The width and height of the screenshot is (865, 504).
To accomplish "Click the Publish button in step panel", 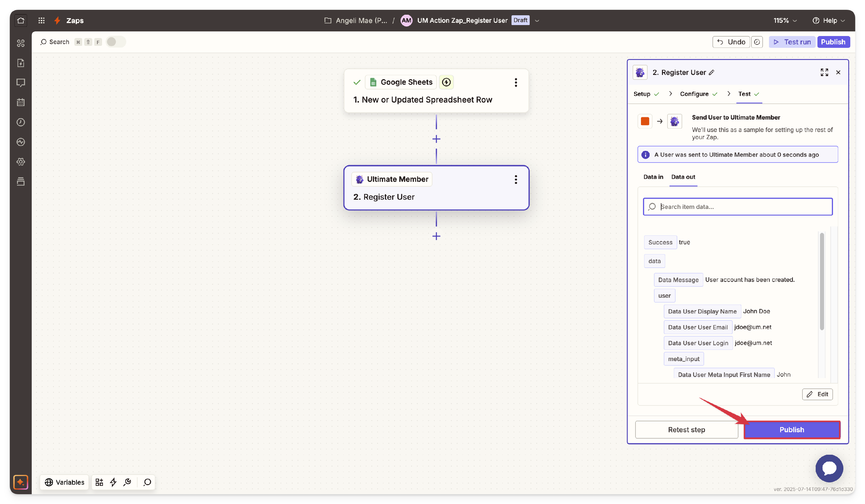I will (792, 430).
